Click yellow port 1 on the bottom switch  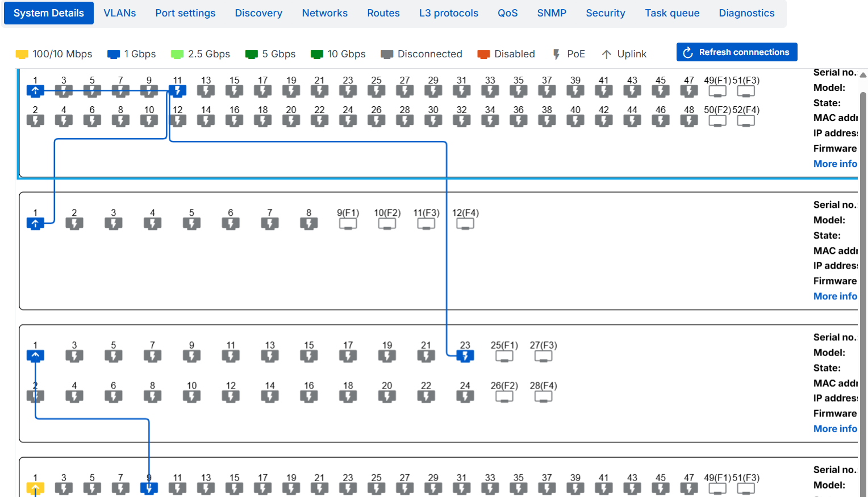pyautogui.click(x=35, y=488)
